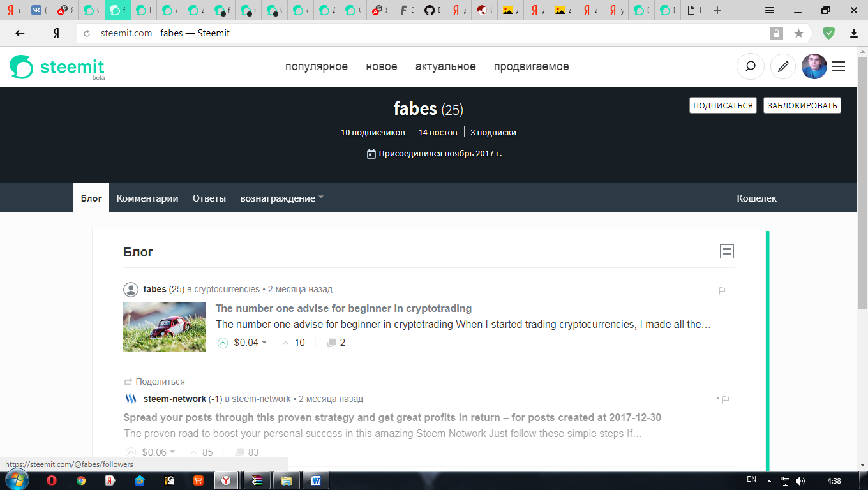Open the Spread your posts title link
The image size is (868, 490).
pos(393,418)
